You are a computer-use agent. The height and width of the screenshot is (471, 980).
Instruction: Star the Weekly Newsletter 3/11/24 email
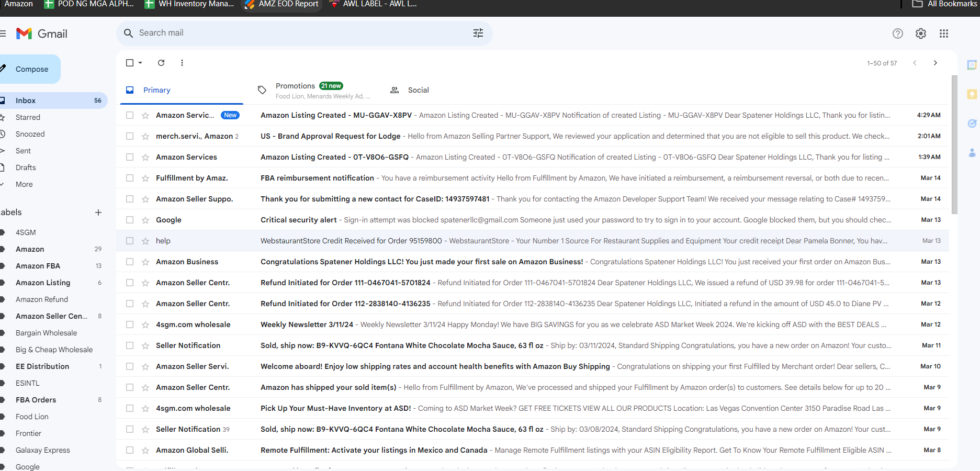pyautogui.click(x=145, y=324)
